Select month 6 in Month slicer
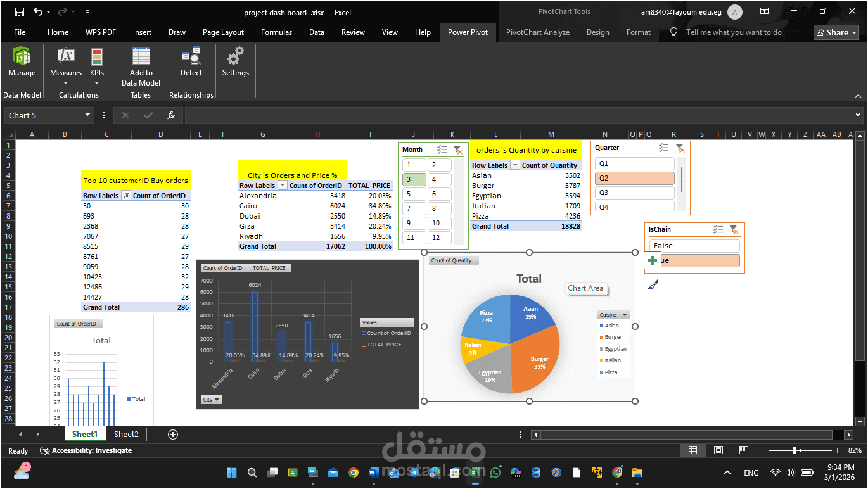 coord(440,194)
